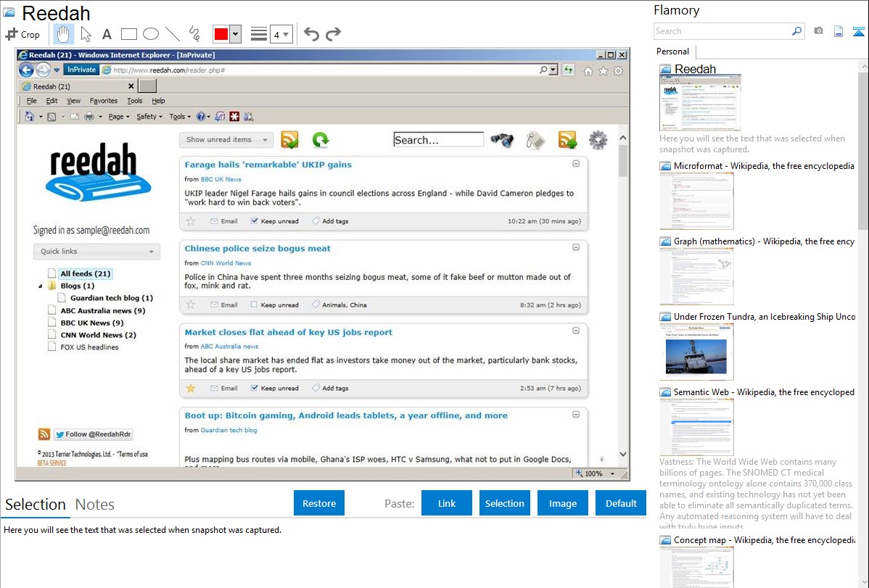Click the Paste Link button

447,503
